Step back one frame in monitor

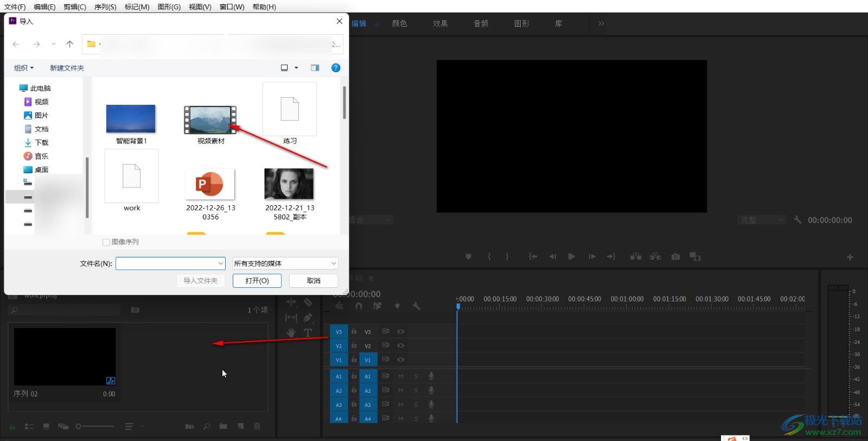(552, 256)
